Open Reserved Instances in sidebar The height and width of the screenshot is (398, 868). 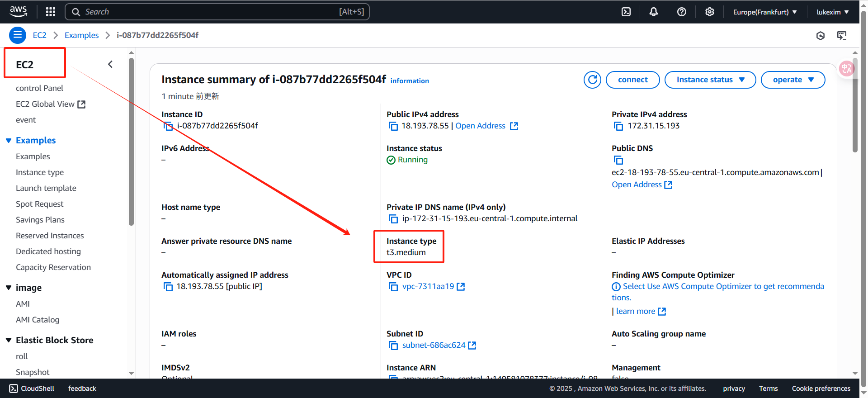tap(50, 236)
